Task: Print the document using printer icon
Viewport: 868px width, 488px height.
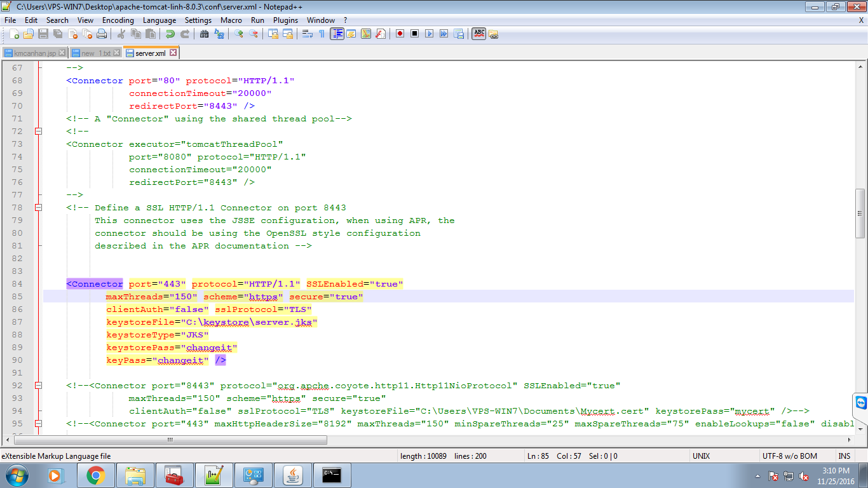Action: [102, 34]
